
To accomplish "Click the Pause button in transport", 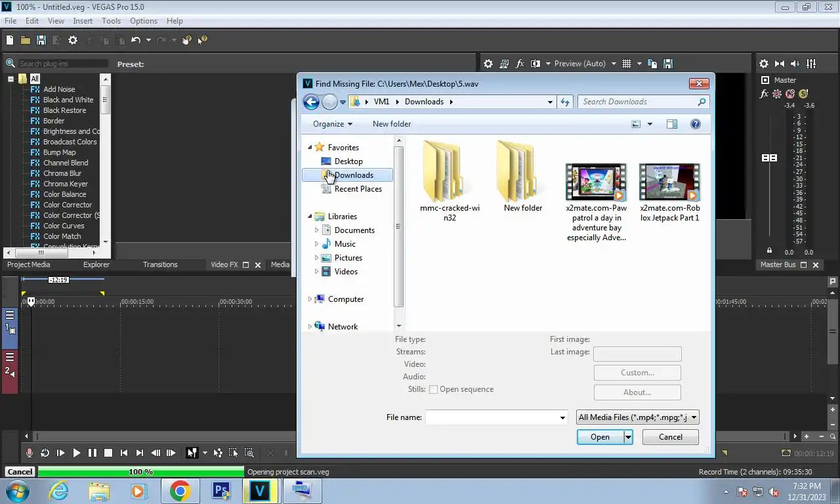I will [93, 453].
